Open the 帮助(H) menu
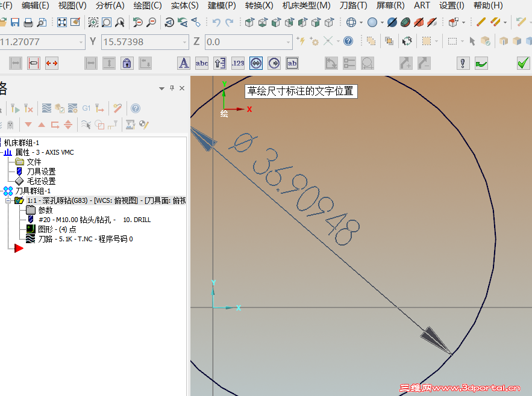Image resolution: width=532 pixels, height=396 pixels. click(x=488, y=5)
